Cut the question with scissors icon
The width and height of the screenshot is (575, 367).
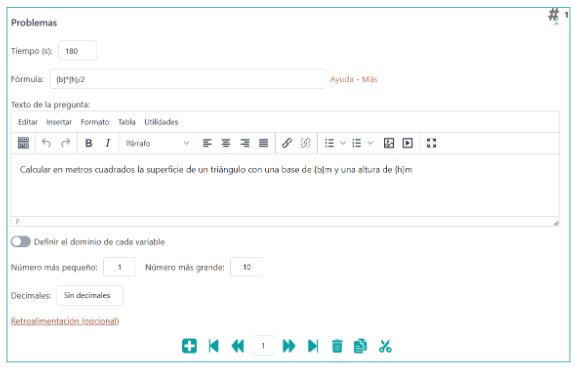[385, 346]
